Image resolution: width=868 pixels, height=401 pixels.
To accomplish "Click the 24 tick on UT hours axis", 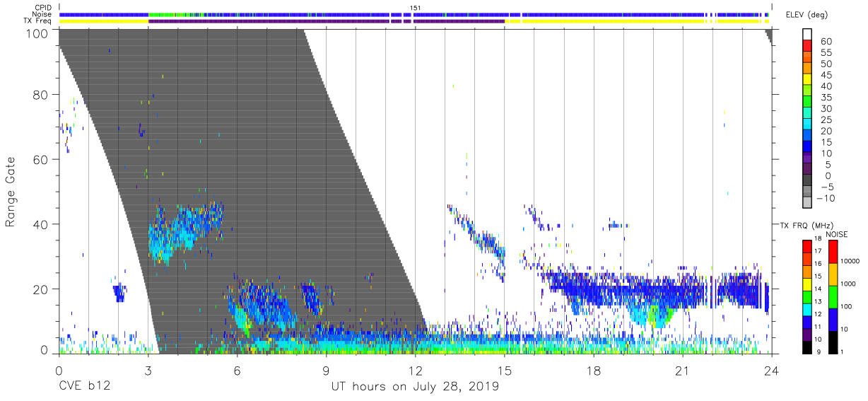I will 771,370.
